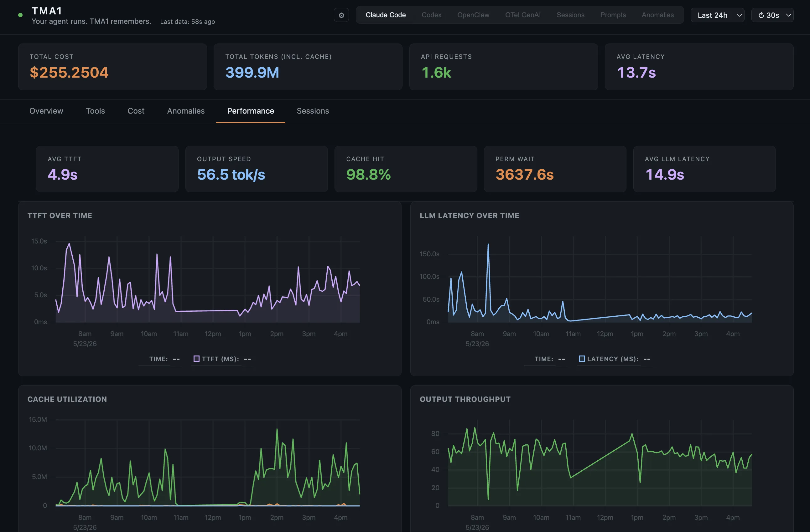Click the green status dot beside TMA1
This screenshot has height=532, width=810.
[x=20, y=15]
